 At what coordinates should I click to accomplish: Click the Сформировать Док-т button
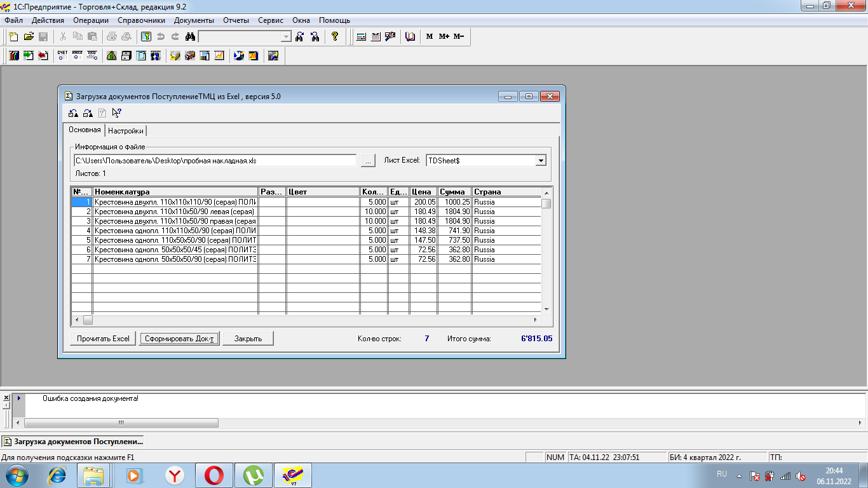pos(180,339)
